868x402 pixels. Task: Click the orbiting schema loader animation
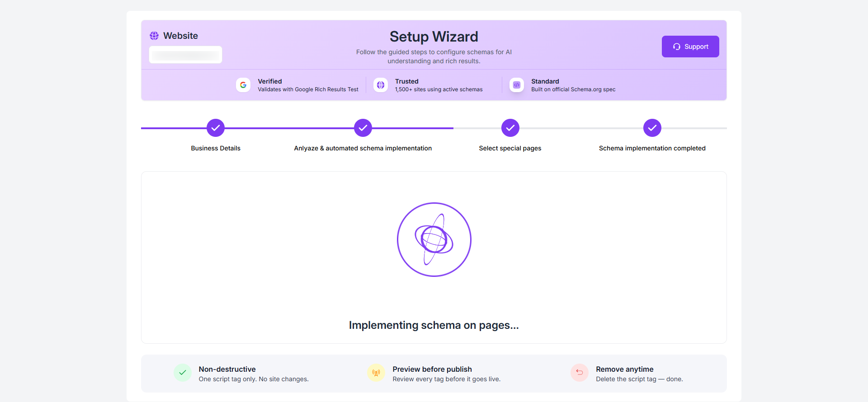click(434, 239)
